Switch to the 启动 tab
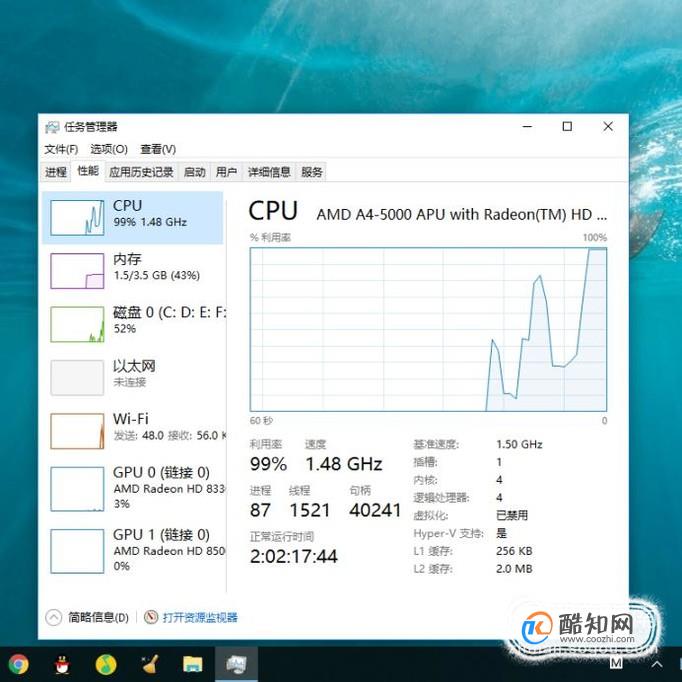Image resolution: width=682 pixels, height=682 pixels. 194,172
